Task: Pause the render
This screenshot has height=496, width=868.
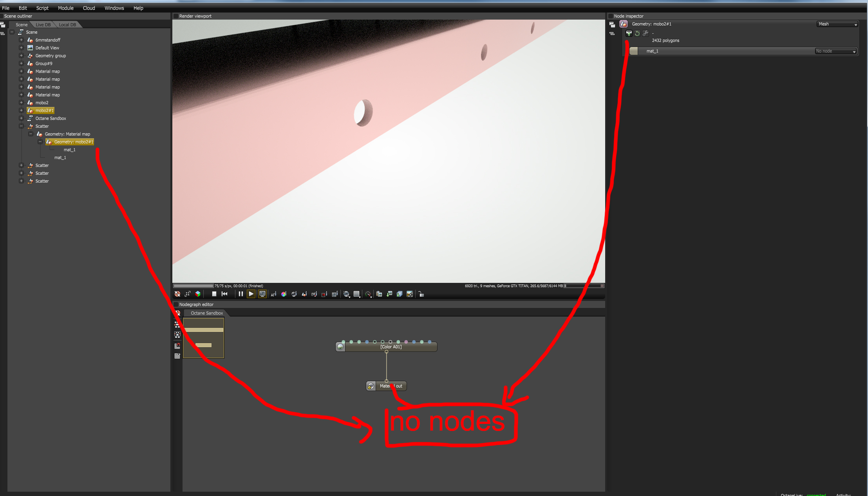Action: click(x=241, y=294)
